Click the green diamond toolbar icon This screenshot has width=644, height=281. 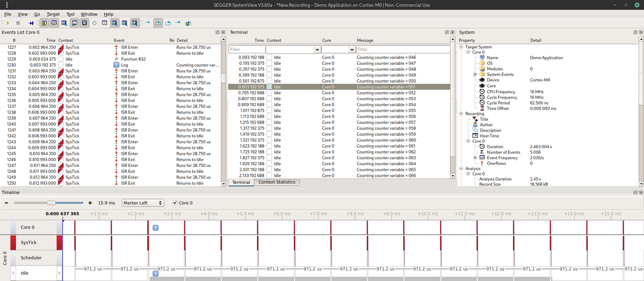(x=94, y=23)
